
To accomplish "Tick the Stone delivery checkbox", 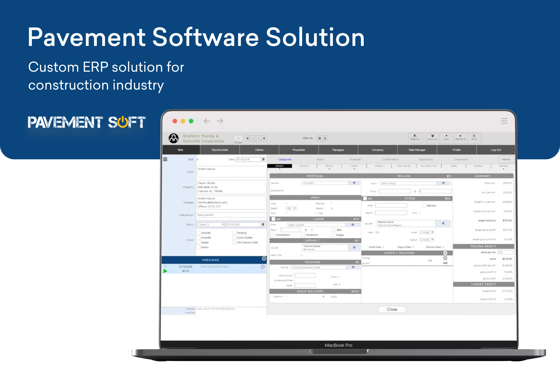I will tap(424, 206).
